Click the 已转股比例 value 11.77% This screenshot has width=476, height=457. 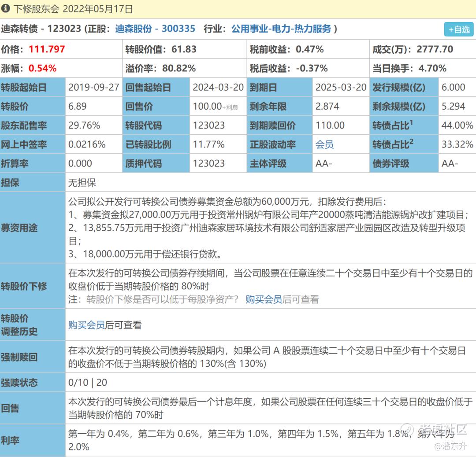(208, 144)
